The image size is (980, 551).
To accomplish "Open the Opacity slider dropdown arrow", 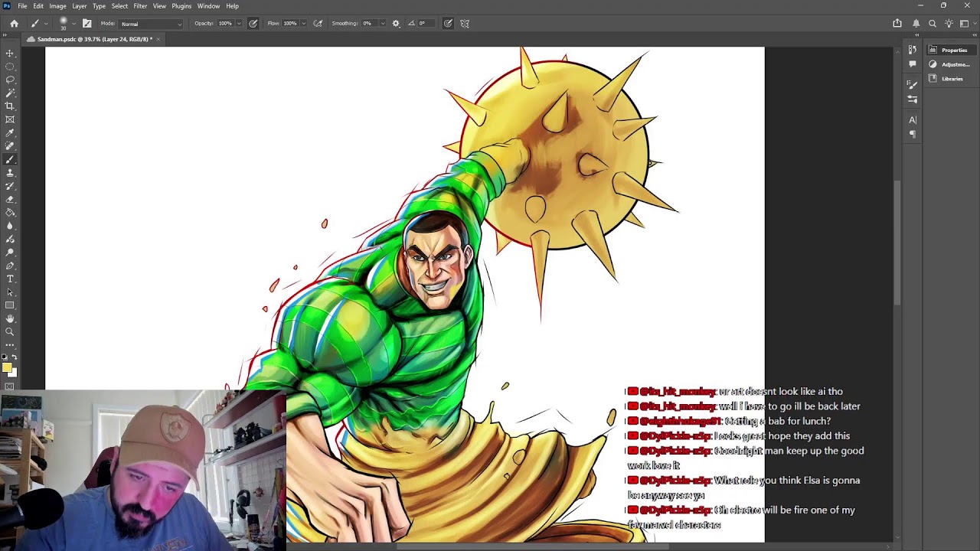I will pos(239,24).
